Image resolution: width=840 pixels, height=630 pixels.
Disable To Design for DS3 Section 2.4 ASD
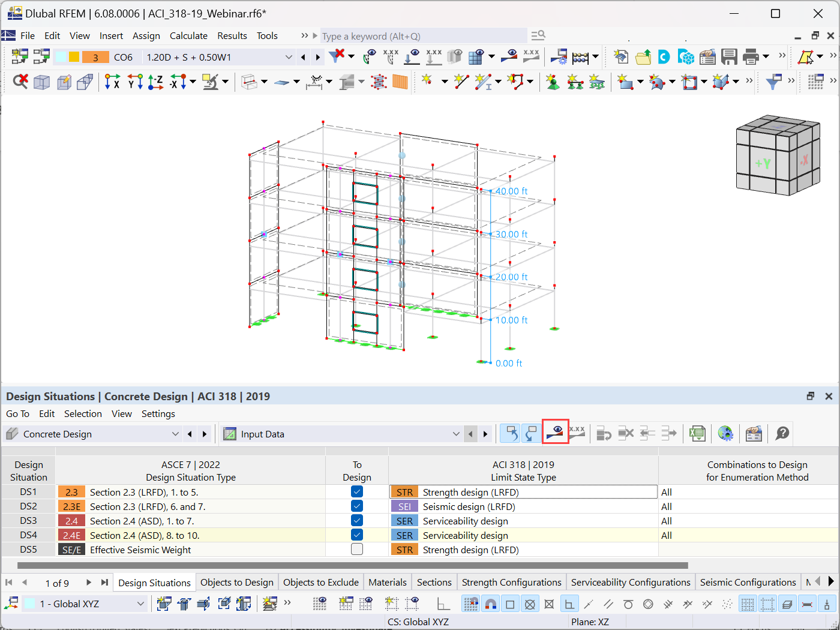coord(358,520)
